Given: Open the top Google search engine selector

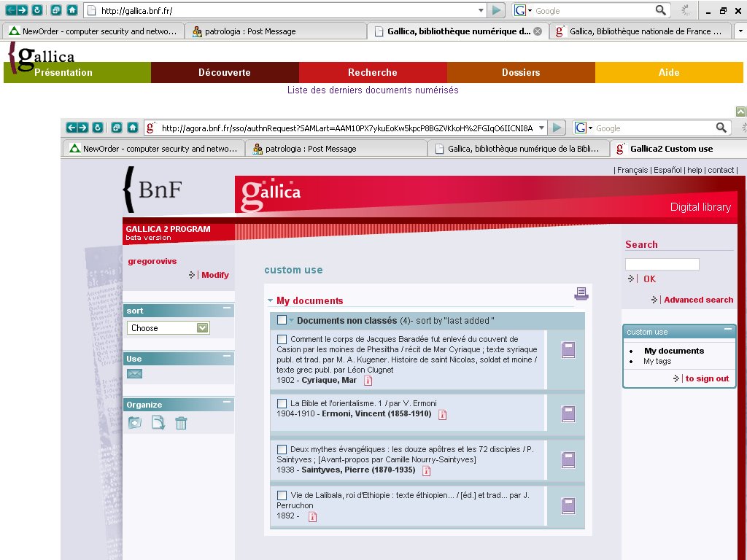Looking at the screenshot, I should pyautogui.click(x=524, y=10).
